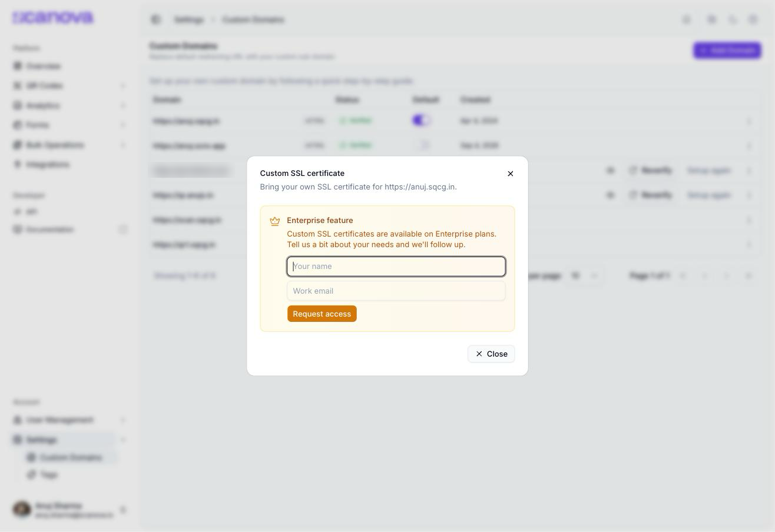The width and height of the screenshot is (775, 532).
Task: Toggle the Default switch for anuj.sqcg.in
Action: click(422, 120)
